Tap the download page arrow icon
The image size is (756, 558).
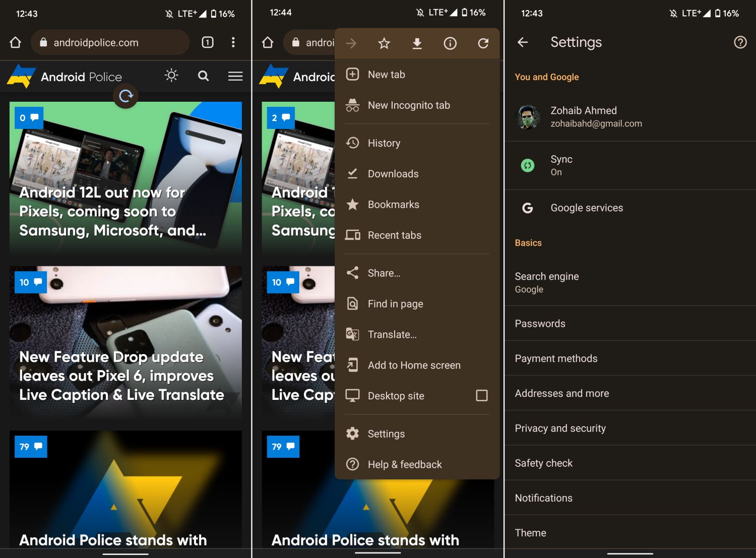point(417,44)
